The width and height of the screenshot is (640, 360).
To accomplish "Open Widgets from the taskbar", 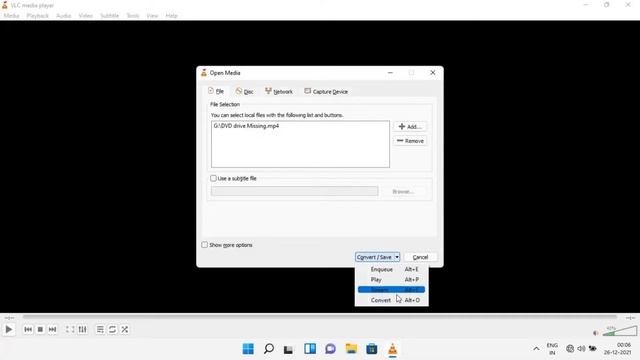I will click(310, 349).
